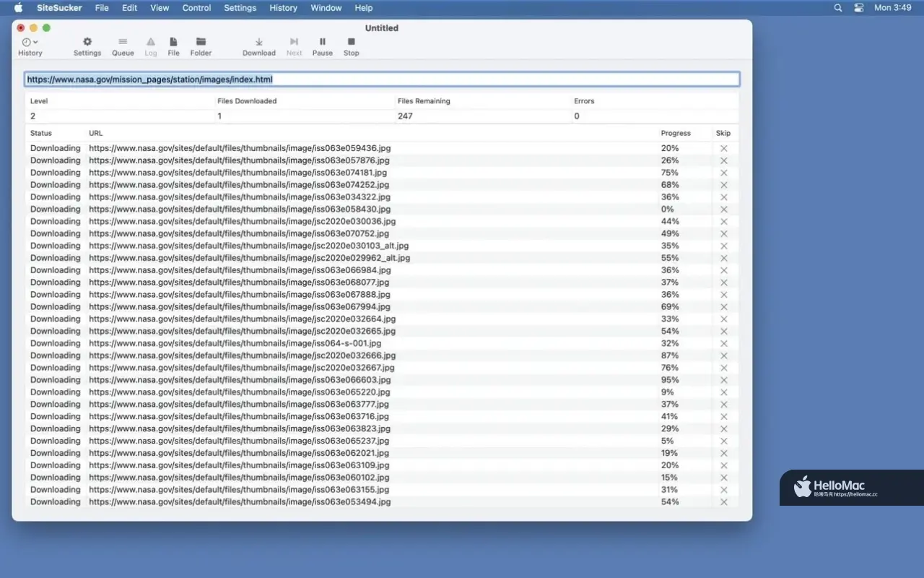Select the iss063e063716.jpg URL row
Image resolution: width=924 pixels, height=578 pixels.
[x=382, y=417]
